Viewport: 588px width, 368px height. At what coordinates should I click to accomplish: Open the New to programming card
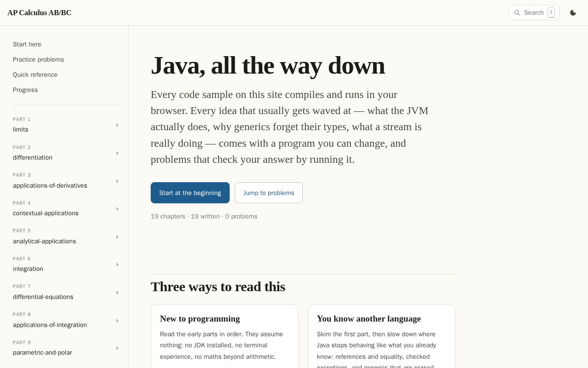225,336
